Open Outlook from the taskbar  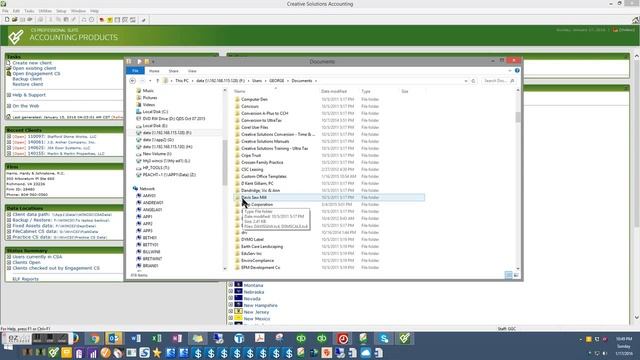coord(113,338)
